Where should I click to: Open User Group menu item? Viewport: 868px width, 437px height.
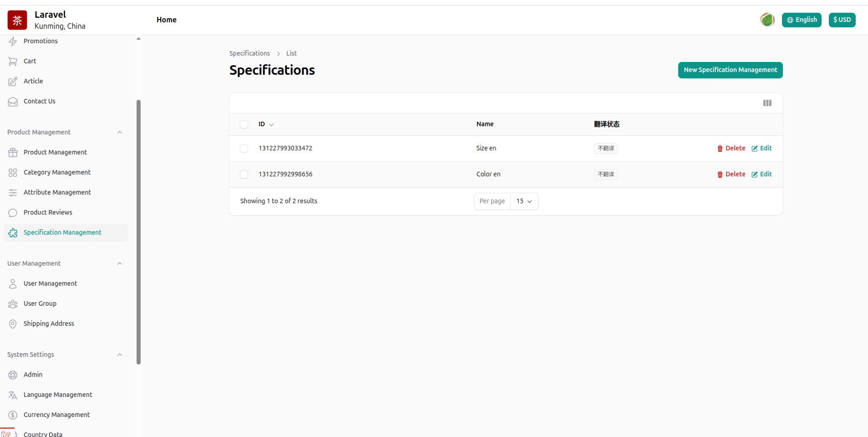click(x=40, y=303)
